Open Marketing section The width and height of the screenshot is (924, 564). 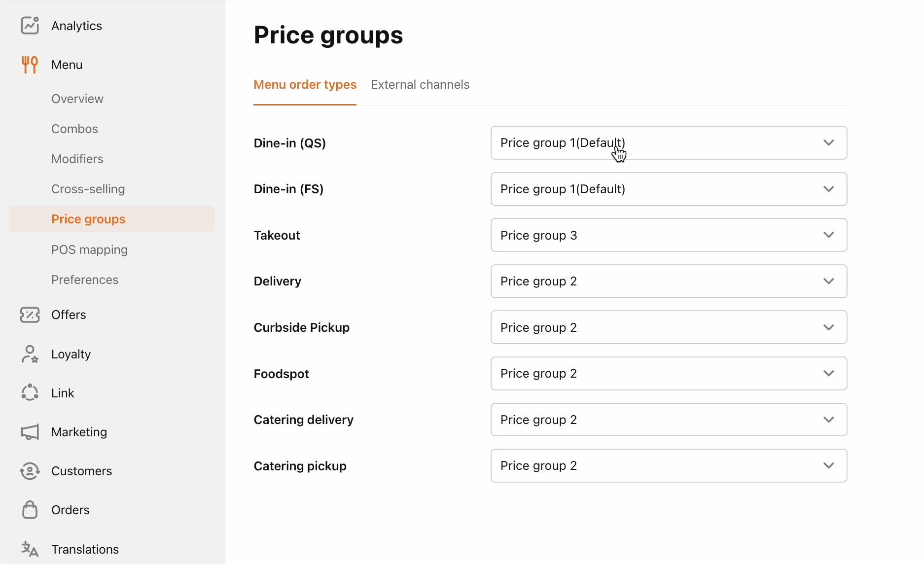pyautogui.click(x=79, y=432)
